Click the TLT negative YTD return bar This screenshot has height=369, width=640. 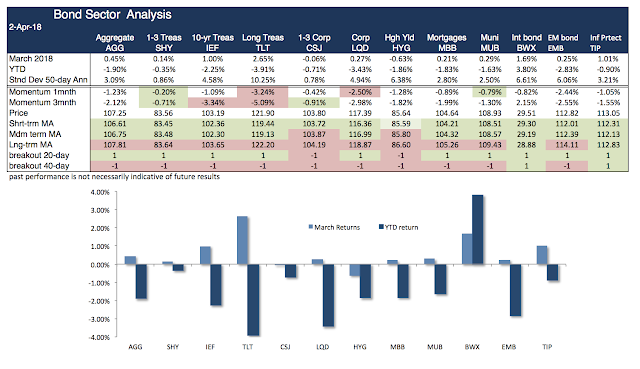(253, 300)
